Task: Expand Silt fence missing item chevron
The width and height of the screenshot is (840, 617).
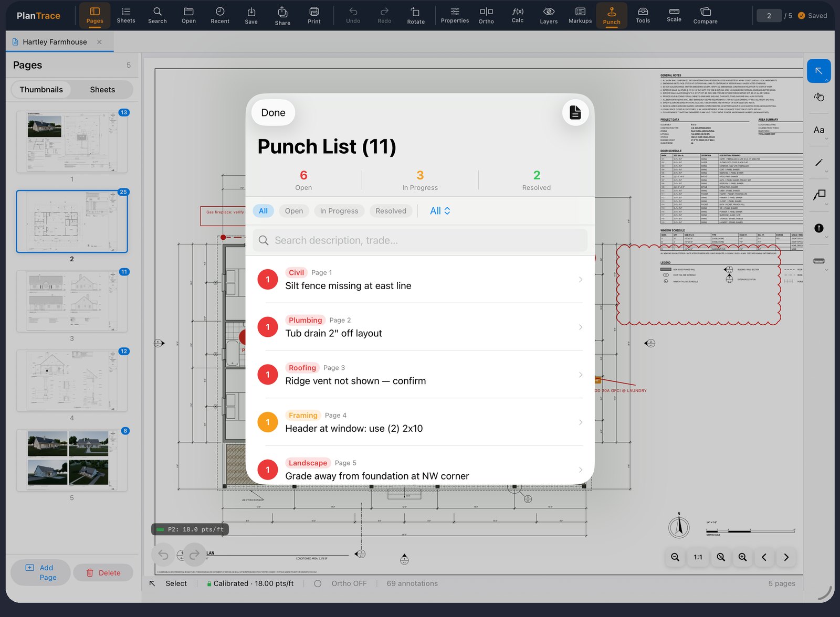Action: pos(581,280)
